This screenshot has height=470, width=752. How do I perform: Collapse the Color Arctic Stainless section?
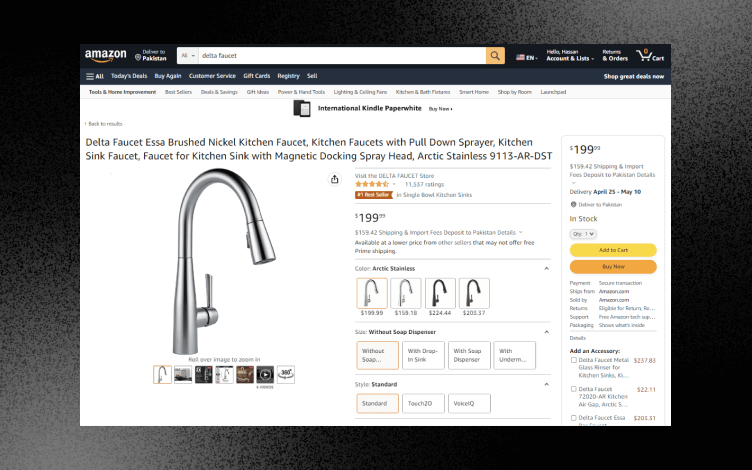(546, 269)
